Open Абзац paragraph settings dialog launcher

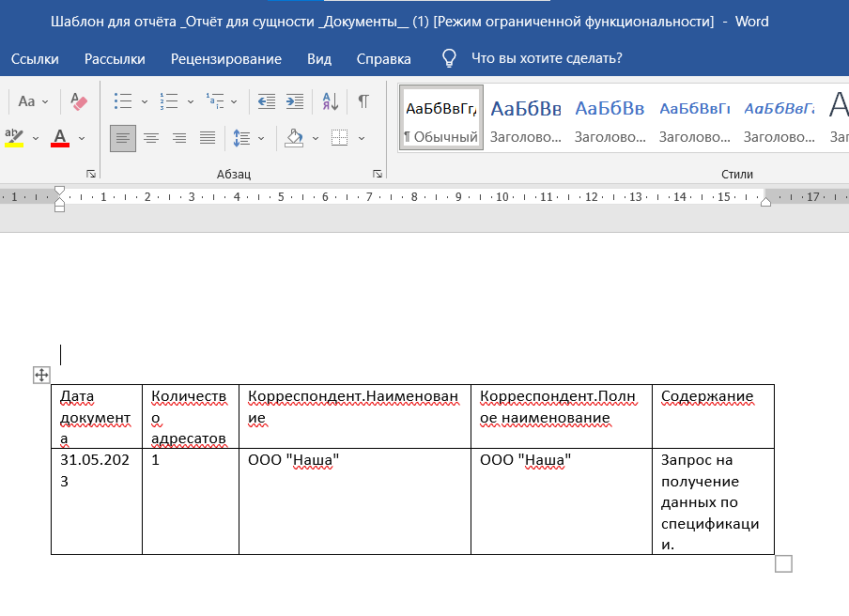click(377, 174)
